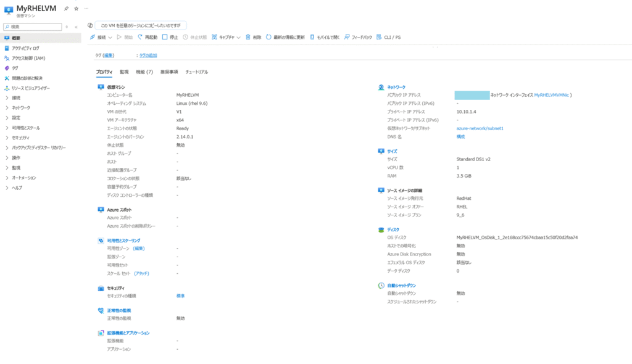Image resolution: width=632 pixels, height=364 pixels.
Task: Click the 削除 (delete) trash toolbar button
Action: [254, 37]
